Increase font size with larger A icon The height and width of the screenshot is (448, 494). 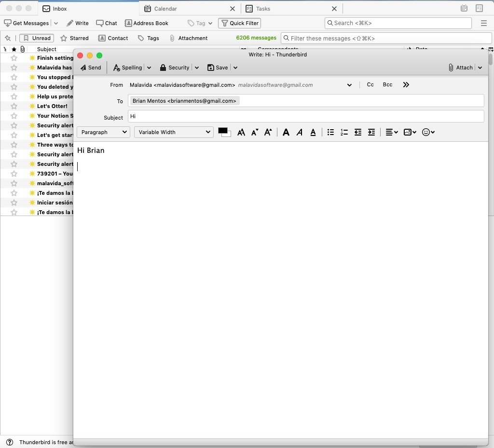point(268,132)
